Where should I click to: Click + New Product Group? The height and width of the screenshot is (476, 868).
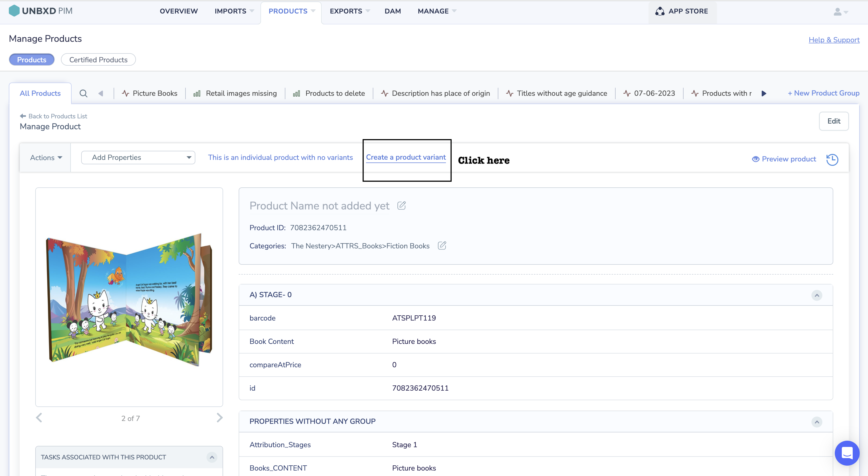click(824, 93)
